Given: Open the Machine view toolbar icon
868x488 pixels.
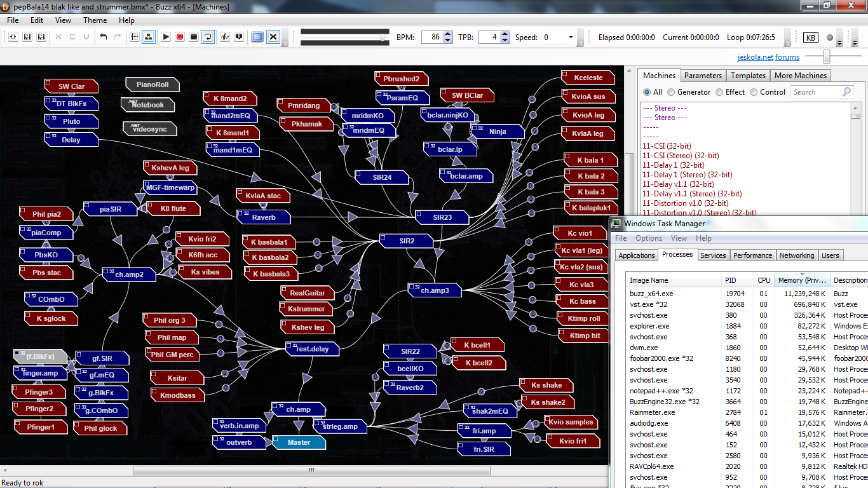Looking at the screenshot, I should point(149,37).
